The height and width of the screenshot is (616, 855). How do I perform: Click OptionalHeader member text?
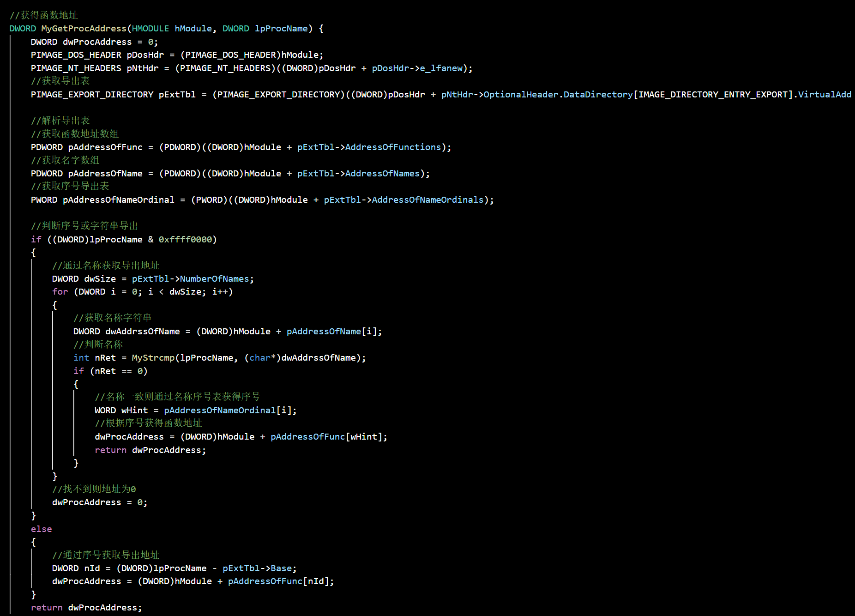click(x=521, y=95)
